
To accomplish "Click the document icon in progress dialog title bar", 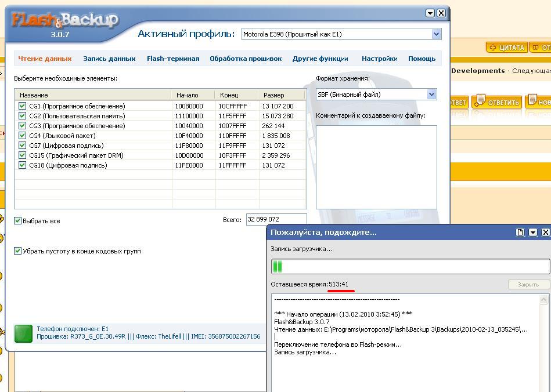I will 520,233.
